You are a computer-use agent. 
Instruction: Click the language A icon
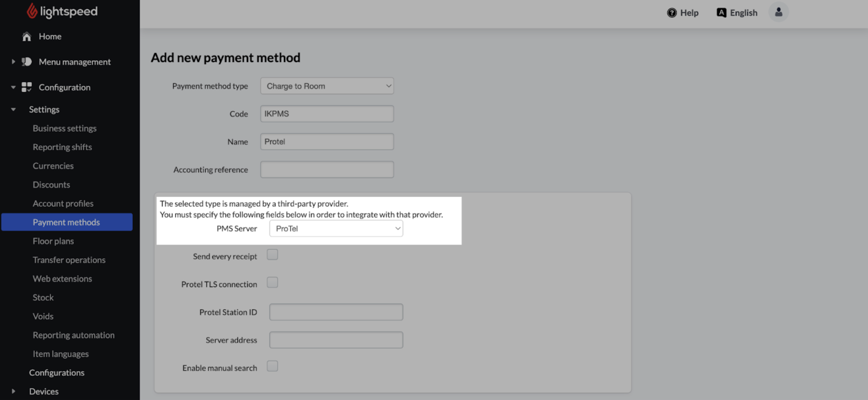coord(721,13)
